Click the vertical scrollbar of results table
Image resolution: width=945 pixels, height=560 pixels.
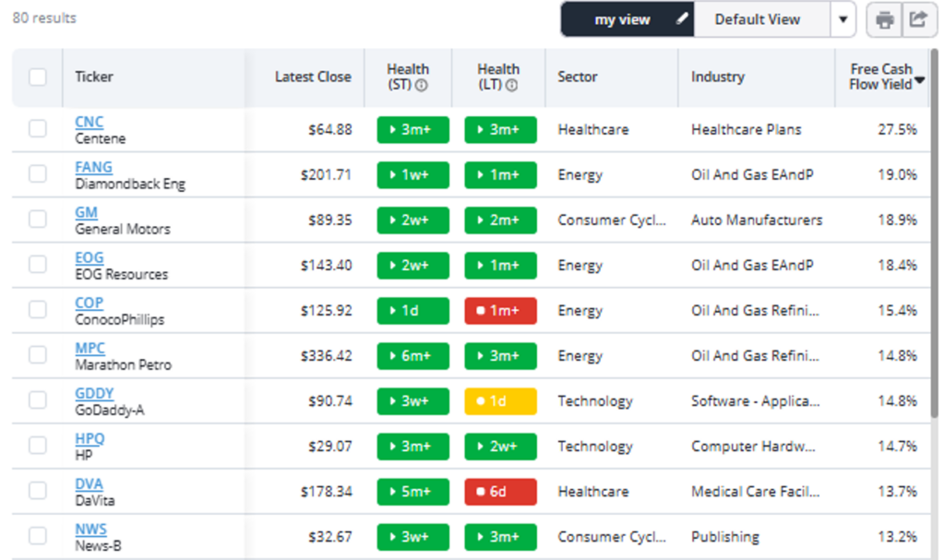[934, 232]
